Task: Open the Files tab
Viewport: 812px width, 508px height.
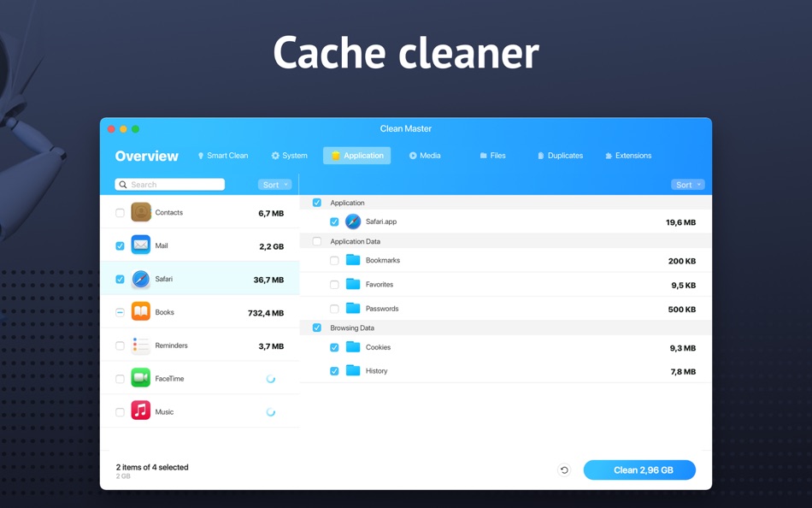Action: (x=492, y=156)
